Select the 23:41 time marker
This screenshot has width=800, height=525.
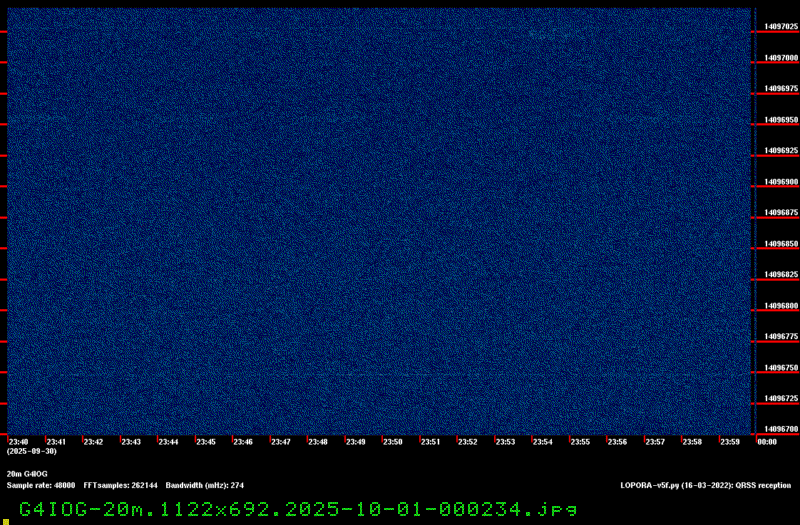click(x=56, y=442)
